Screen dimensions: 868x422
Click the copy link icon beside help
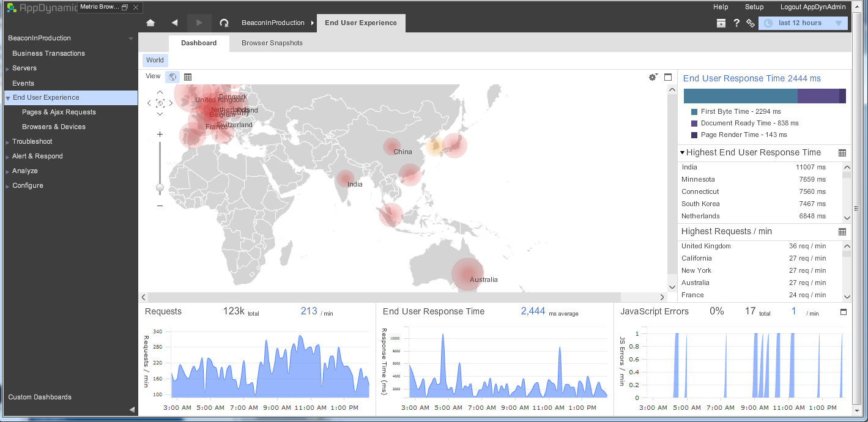(751, 23)
